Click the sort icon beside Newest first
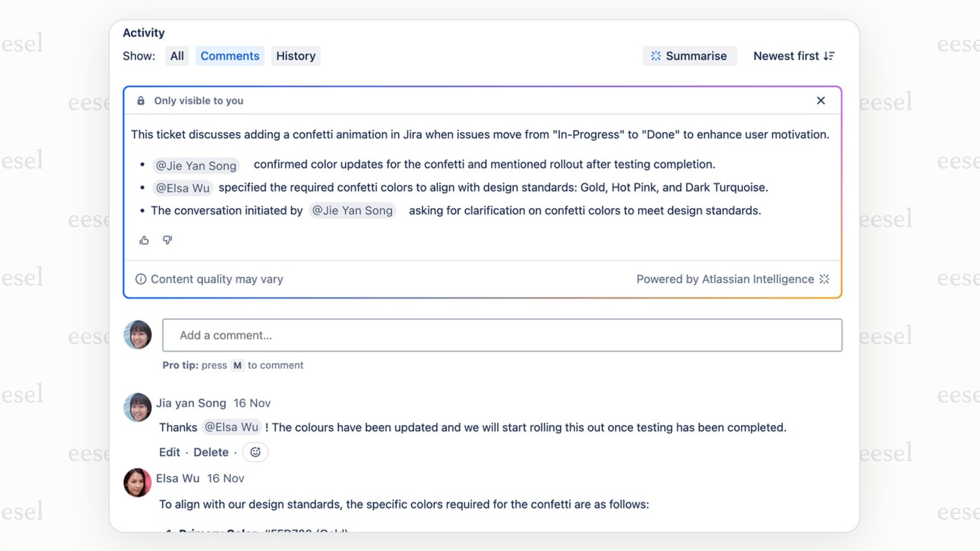The image size is (980, 551). coord(830,55)
